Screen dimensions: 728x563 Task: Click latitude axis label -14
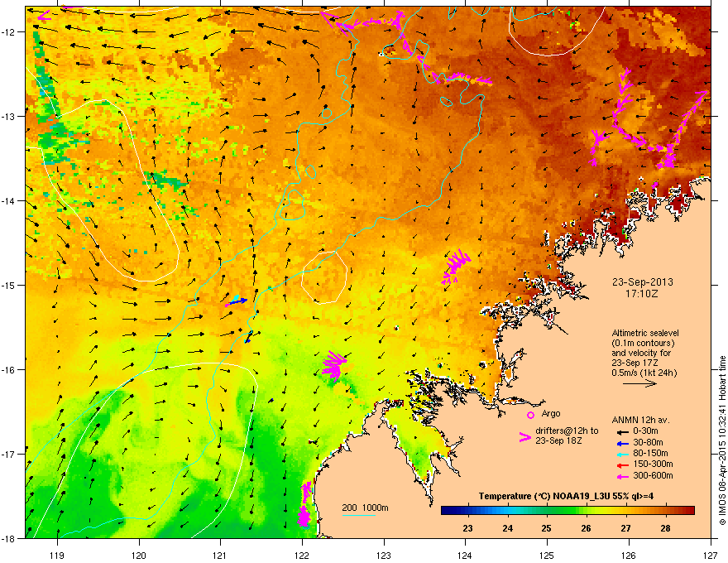[8, 200]
